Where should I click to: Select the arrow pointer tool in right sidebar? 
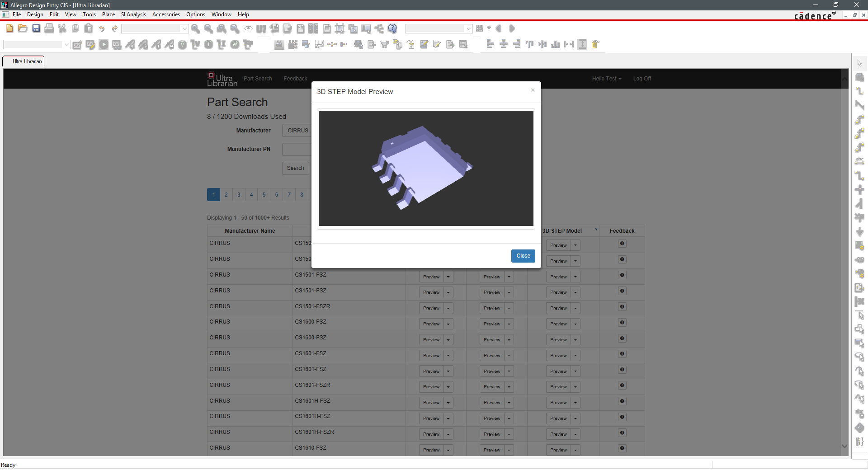(x=859, y=63)
